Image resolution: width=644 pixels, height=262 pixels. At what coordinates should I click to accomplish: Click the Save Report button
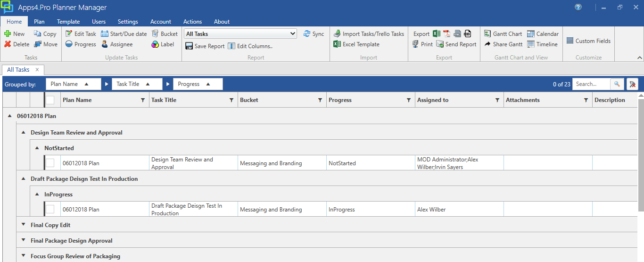(205, 46)
